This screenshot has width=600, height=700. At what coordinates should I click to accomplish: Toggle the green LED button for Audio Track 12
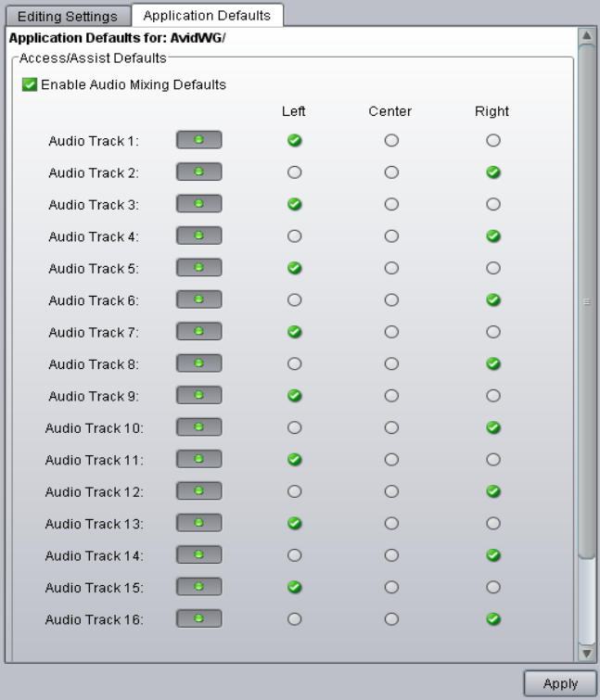tap(199, 491)
